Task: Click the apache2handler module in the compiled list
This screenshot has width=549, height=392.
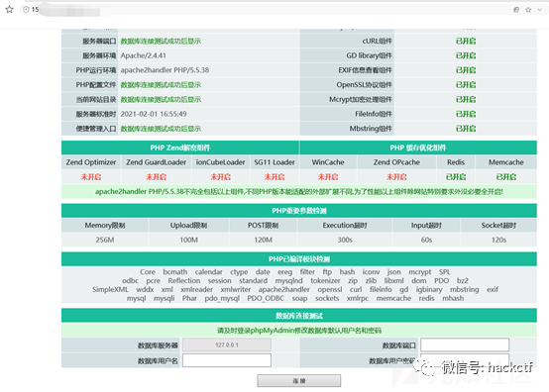Action: (284, 289)
